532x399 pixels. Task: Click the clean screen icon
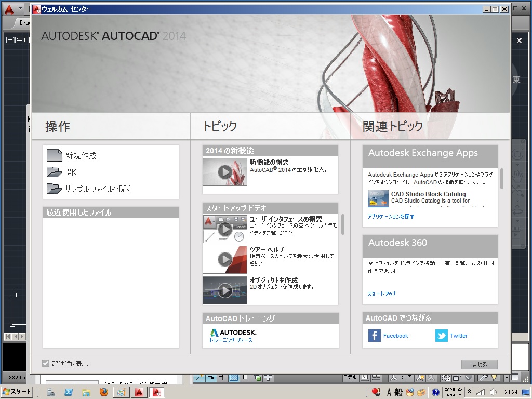(x=515, y=377)
